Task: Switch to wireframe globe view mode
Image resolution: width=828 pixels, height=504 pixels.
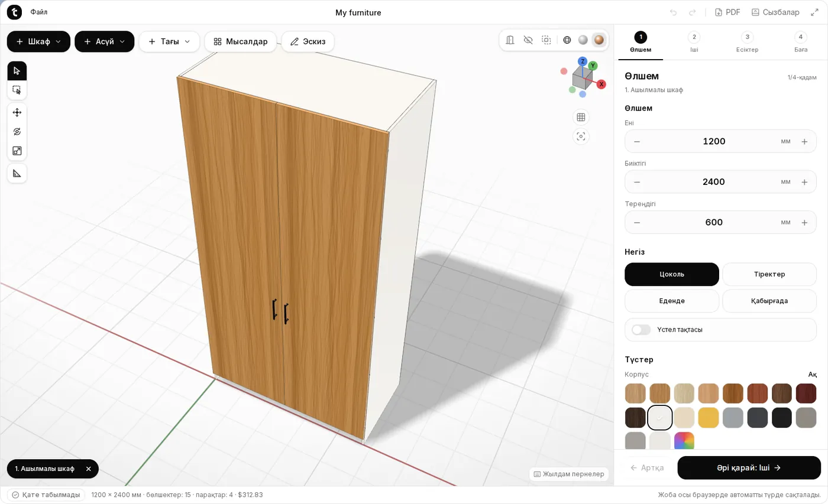Action: pos(567,40)
